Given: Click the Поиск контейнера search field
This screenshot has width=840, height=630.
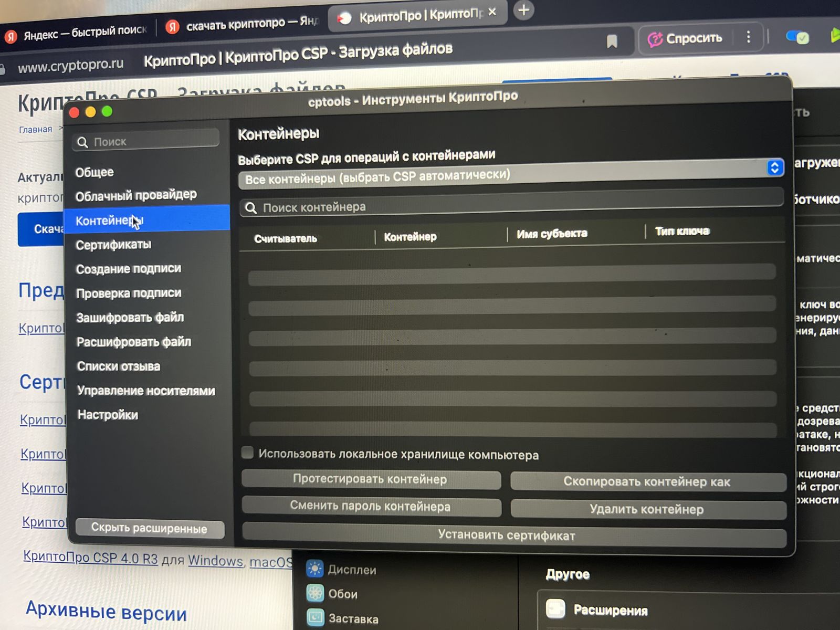Looking at the screenshot, I should [512, 204].
